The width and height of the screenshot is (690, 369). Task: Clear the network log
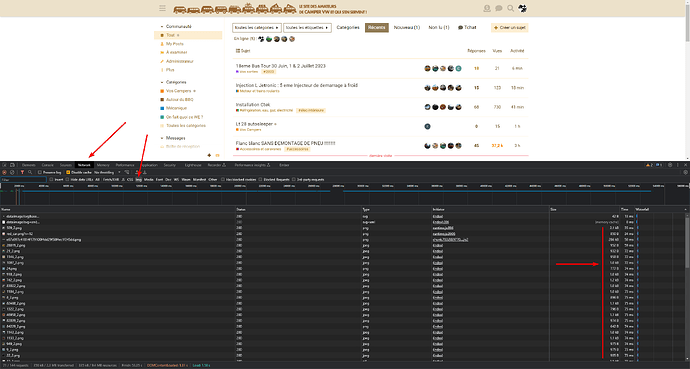coord(12,172)
